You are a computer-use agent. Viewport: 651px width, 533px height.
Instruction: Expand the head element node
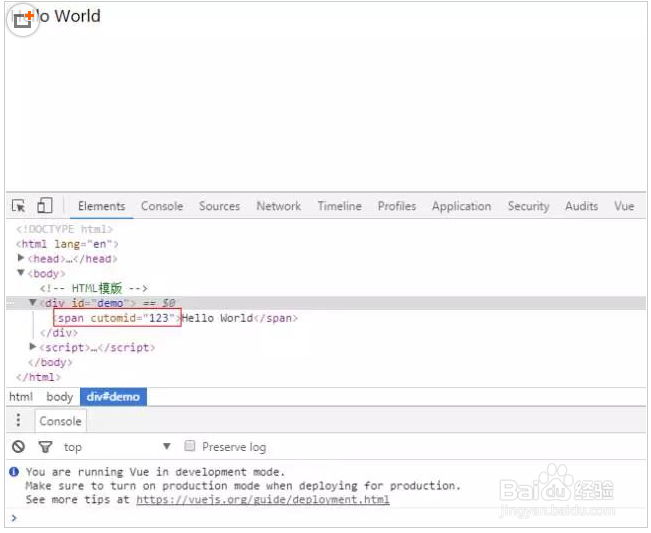(x=20, y=258)
